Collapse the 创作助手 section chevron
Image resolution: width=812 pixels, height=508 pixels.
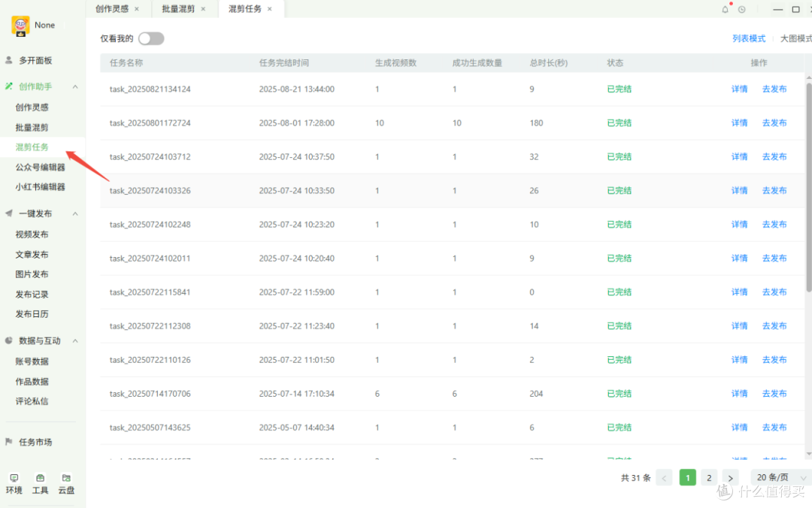(75, 86)
